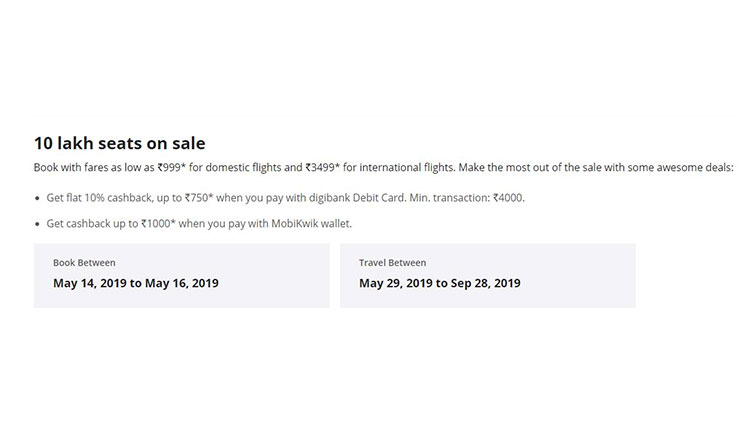Click the ₹3499* international fare text
Image resolution: width=750 pixels, height=430 pixels.
(322, 167)
